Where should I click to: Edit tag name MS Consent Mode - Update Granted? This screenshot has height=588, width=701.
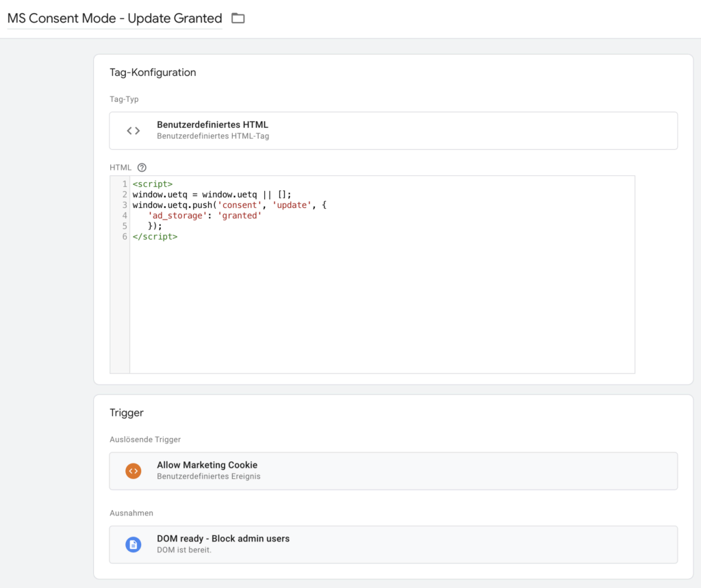coord(114,18)
